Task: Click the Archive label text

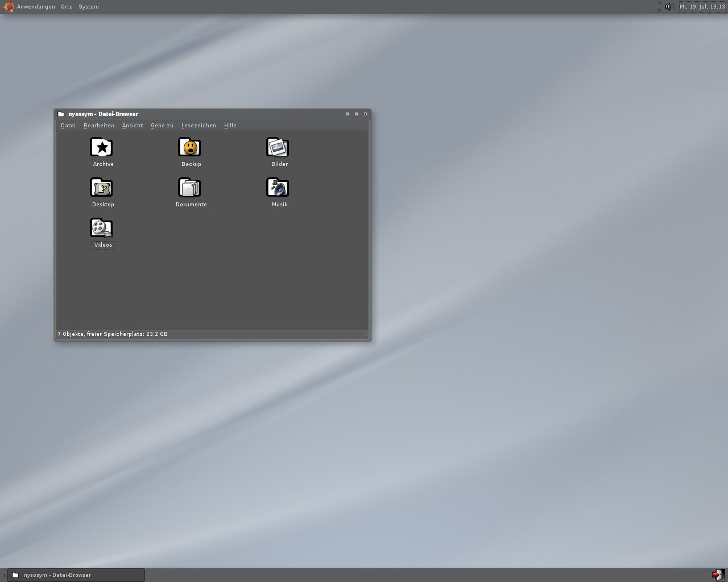Action: pyautogui.click(x=104, y=164)
